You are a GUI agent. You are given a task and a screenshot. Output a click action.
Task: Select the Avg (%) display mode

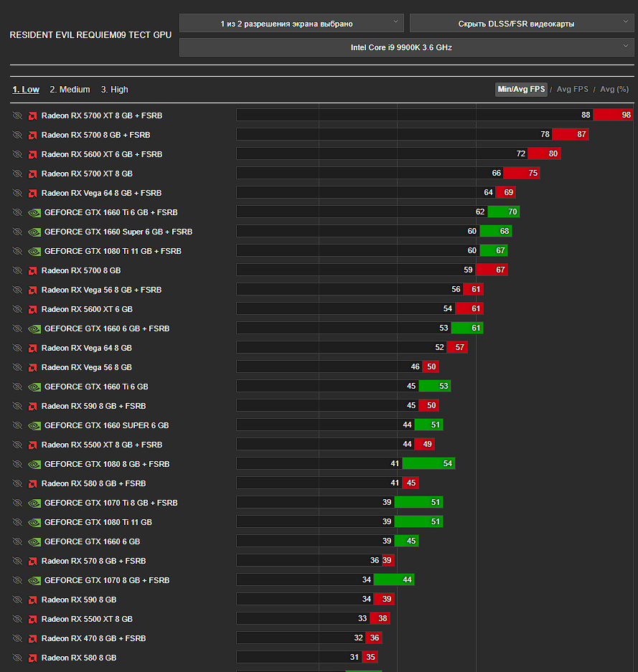click(x=614, y=89)
